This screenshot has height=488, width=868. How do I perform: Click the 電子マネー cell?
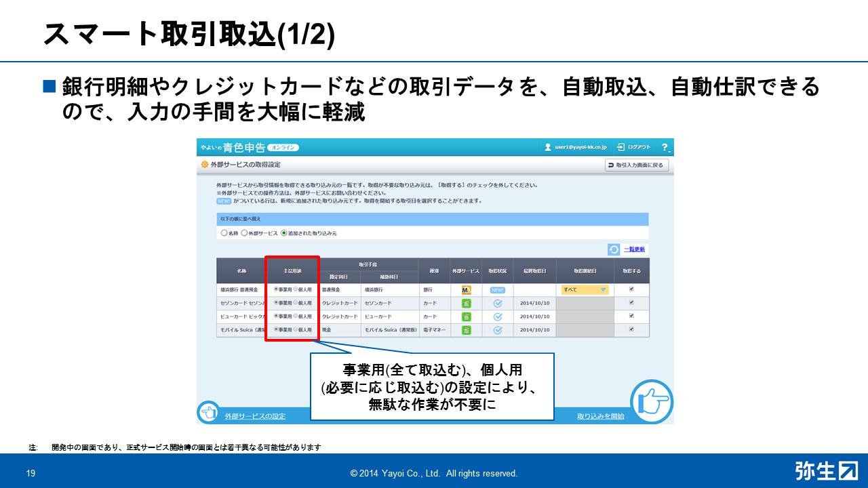434,330
